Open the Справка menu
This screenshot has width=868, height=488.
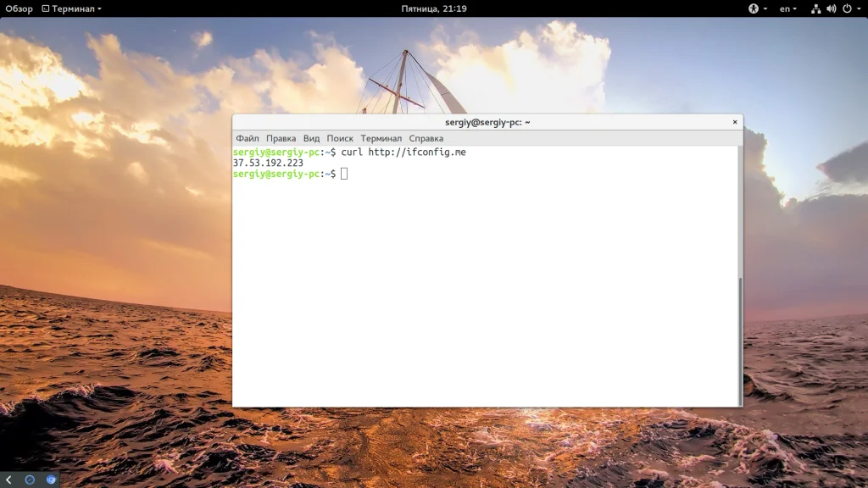[x=426, y=138]
